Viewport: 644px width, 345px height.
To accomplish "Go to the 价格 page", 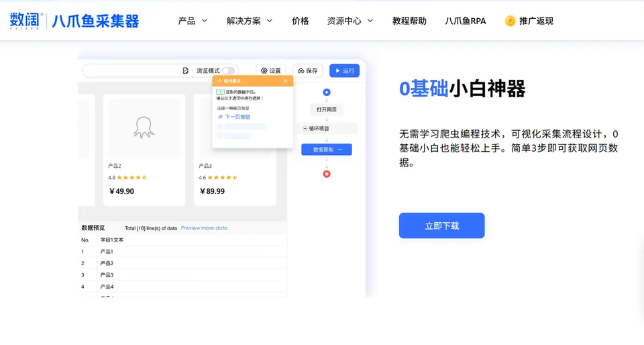I will [301, 21].
